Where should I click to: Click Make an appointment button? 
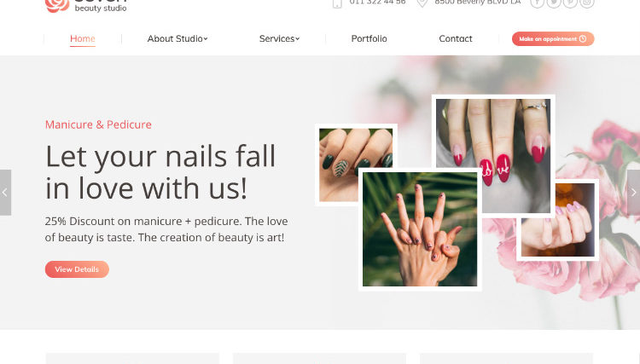(x=553, y=38)
